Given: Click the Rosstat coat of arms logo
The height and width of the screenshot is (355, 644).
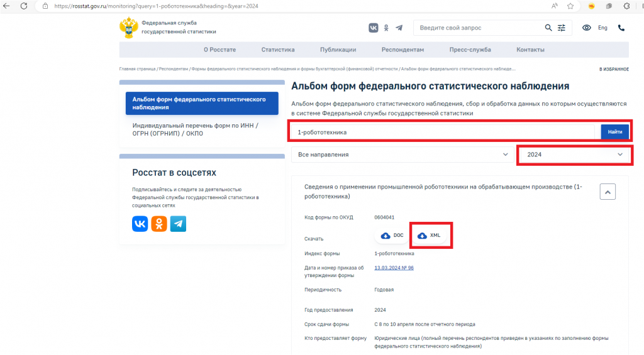Looking at the screenshot, I should [128, 28].
